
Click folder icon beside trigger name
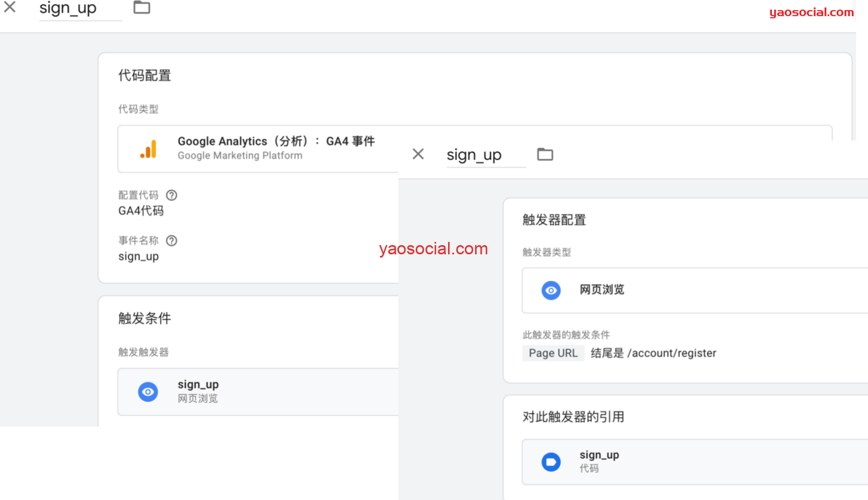click(x=545, y=155)
